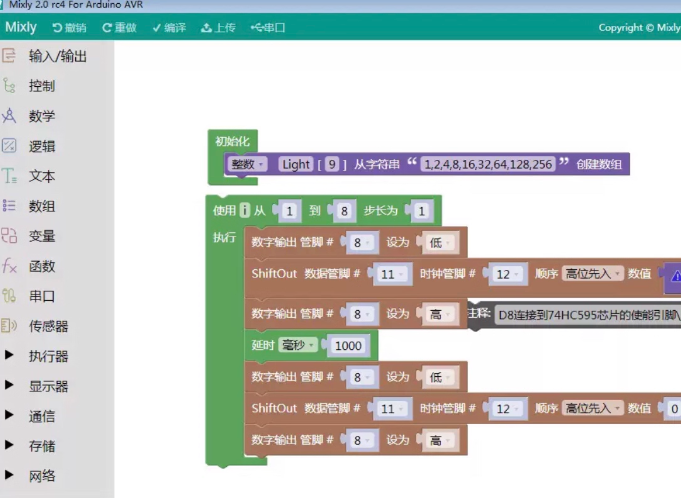Click the 撤销 undo toolbar icon
Viewport: 681px width, 498px height.
click(x=57, y=28)
